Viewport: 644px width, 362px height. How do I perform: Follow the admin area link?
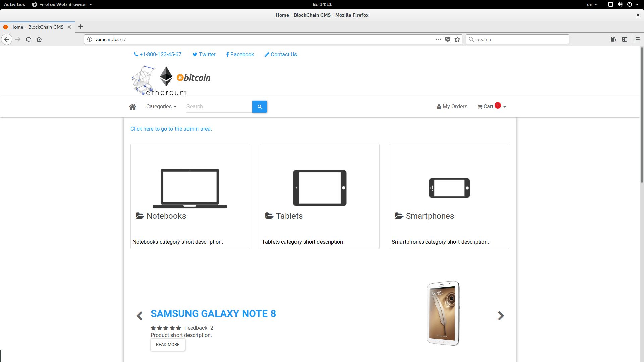coord(171,129)
